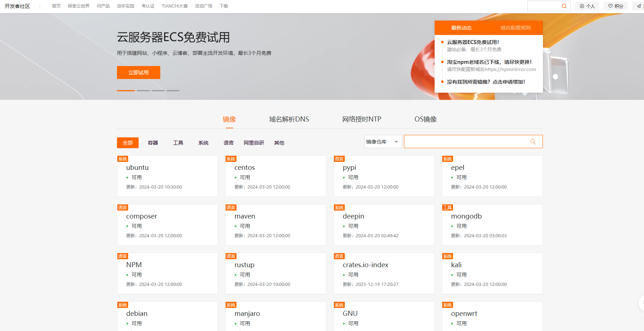Open the 积分 points button

pyautogui.click(x=615, y=6)
